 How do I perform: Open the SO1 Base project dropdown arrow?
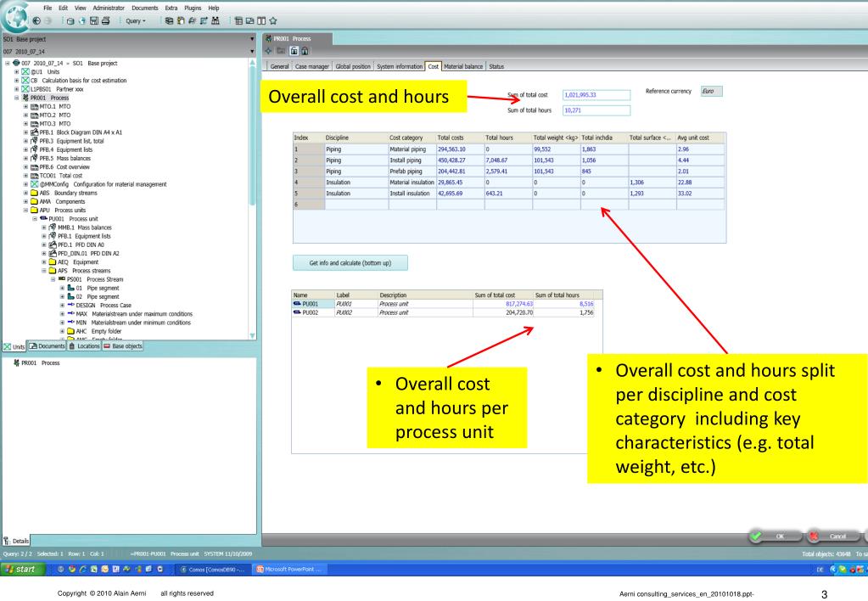[x=253, y=39]
